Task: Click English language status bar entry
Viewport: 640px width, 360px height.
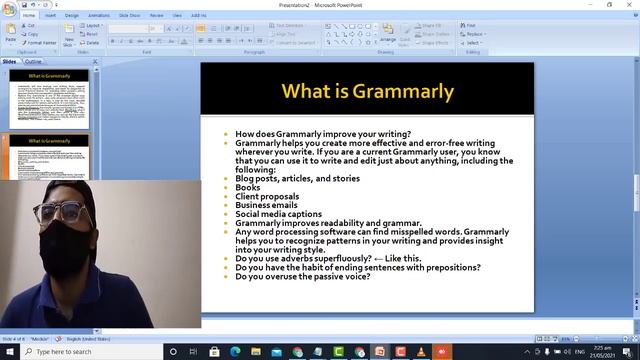Action: (x=88, y=339)
